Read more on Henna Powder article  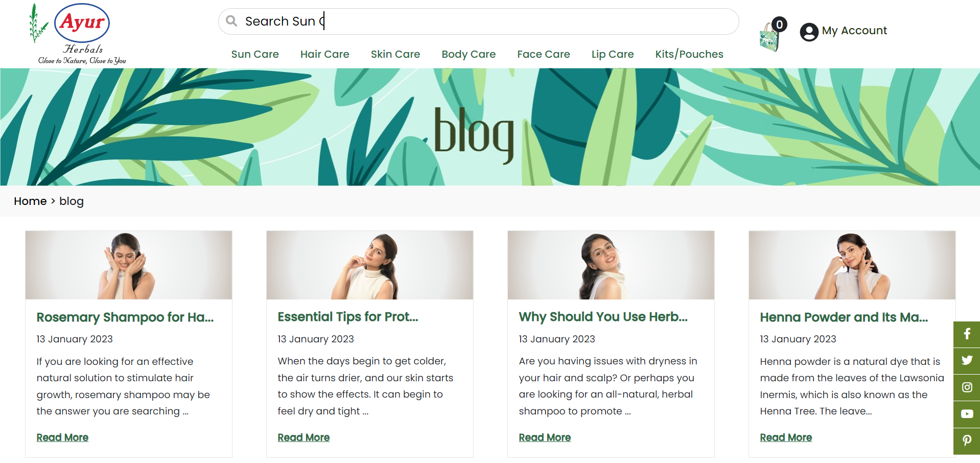[786, 437]
